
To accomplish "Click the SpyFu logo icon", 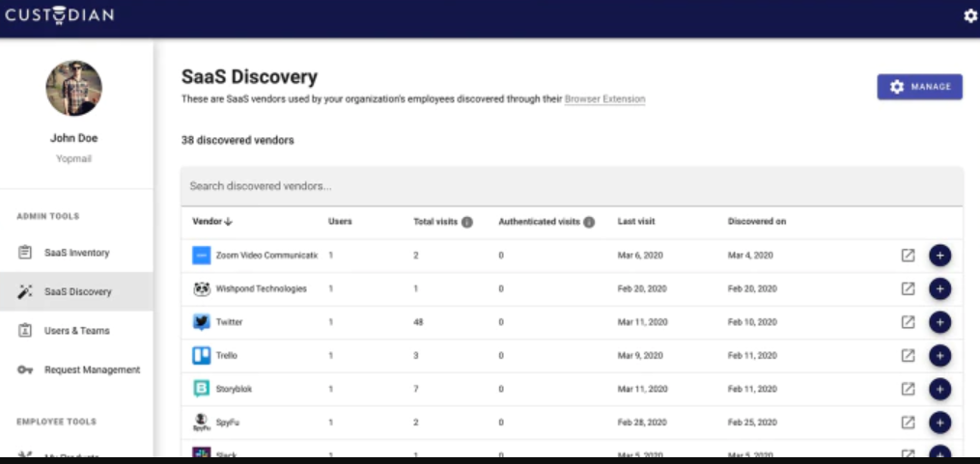I will 201,423.
